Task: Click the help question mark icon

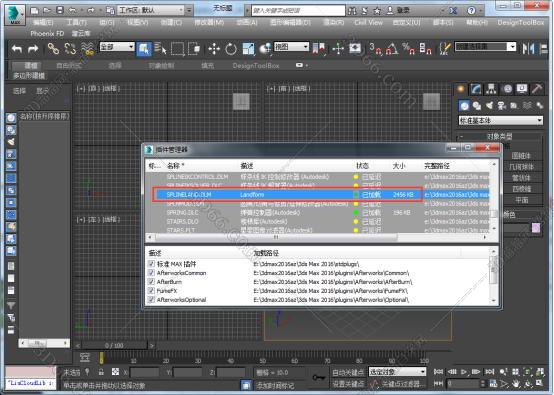Action: click(471, 10)
